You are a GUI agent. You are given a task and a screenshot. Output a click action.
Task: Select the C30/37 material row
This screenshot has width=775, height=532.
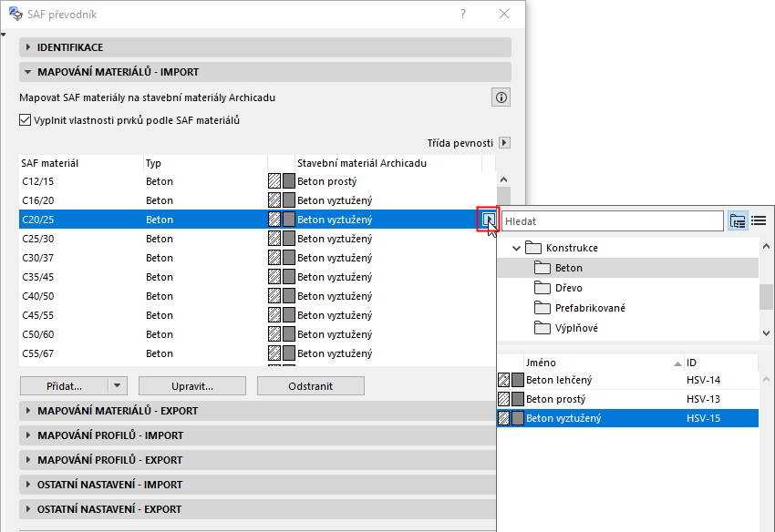(x=257, y=258)
